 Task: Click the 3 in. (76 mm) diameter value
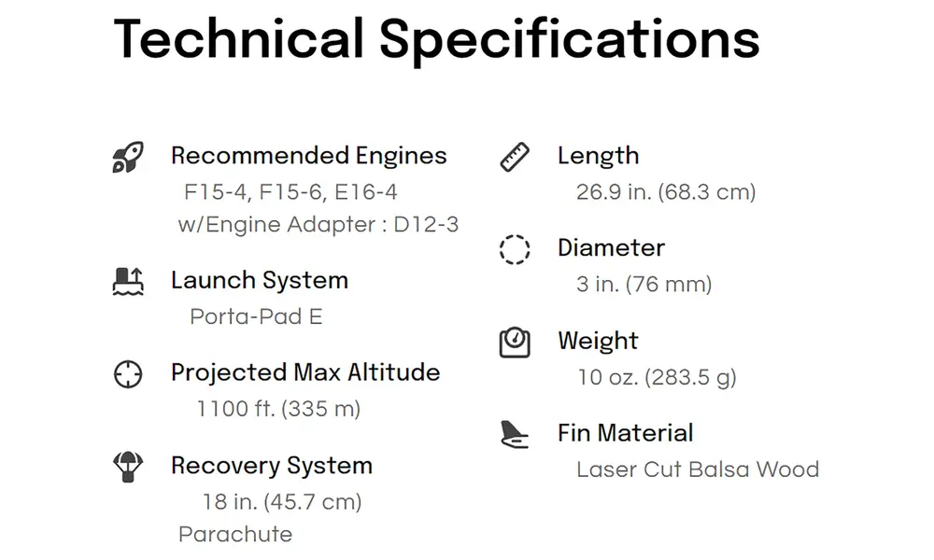click(x=644, y=285)
